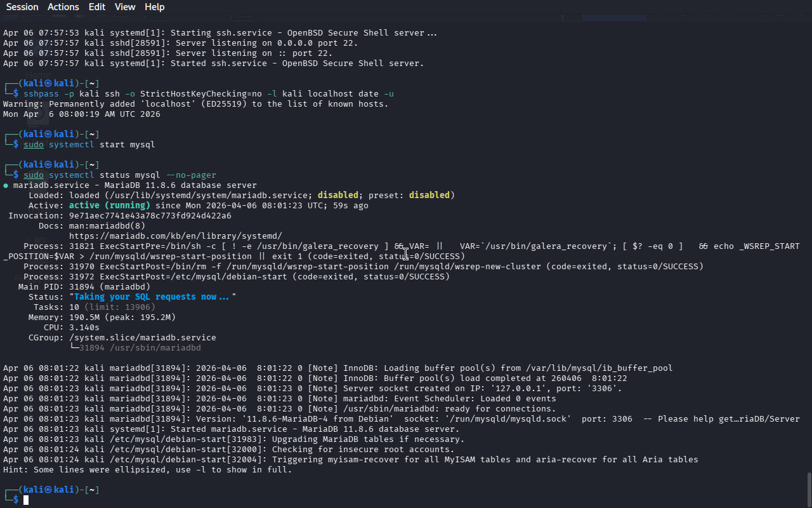Open the Edit menu

tap(97, 7)
